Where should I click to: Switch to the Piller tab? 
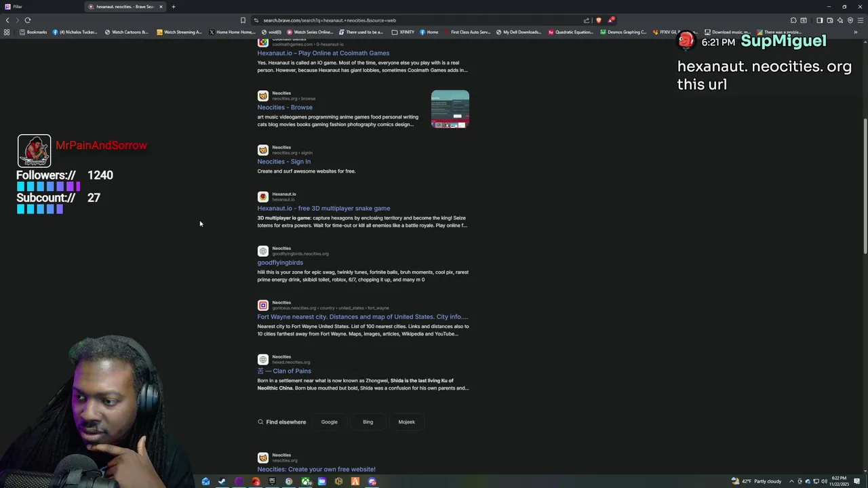(x=41, y=7)
